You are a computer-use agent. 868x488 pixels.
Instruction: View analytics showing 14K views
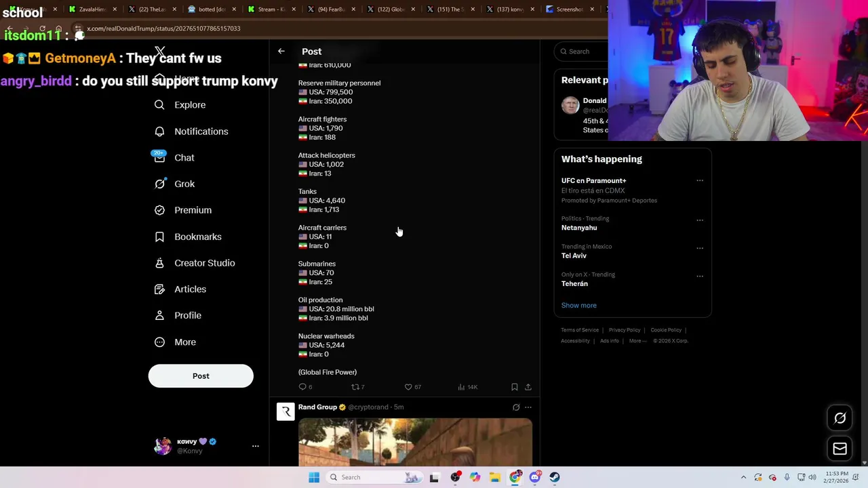pos(468,387)
